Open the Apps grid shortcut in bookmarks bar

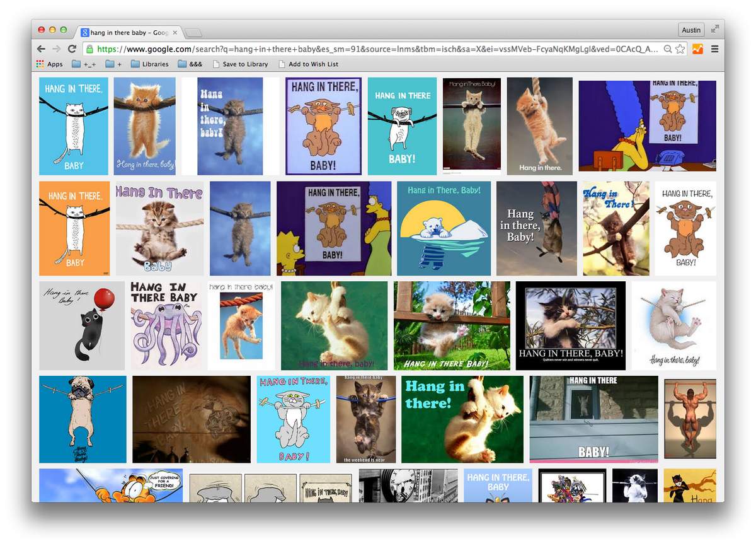[x=49, y=64]
